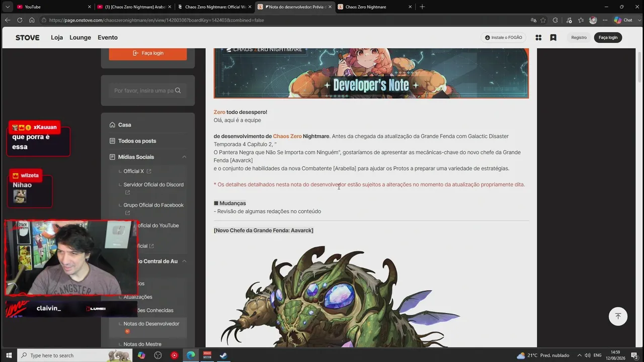Open the Loja menu
The height and width of the screenshot is (362, 644).
point(57,38)
